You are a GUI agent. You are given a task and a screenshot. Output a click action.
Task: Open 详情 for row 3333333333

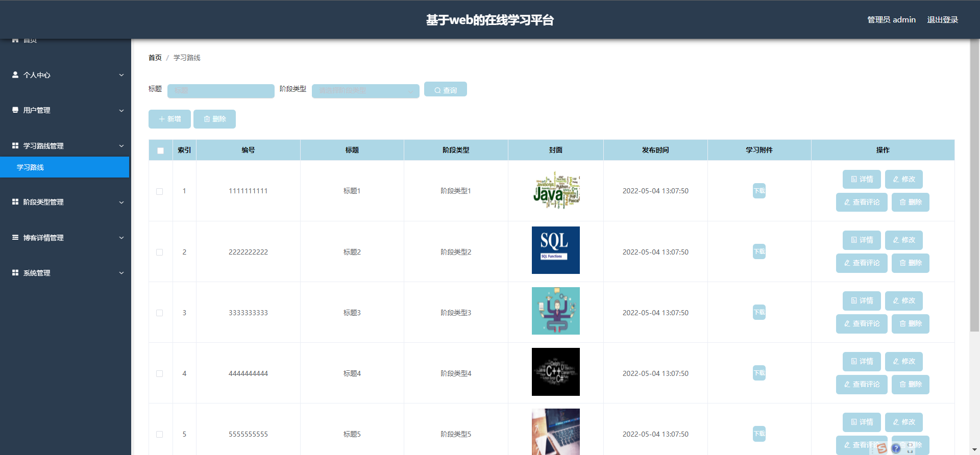862,300
